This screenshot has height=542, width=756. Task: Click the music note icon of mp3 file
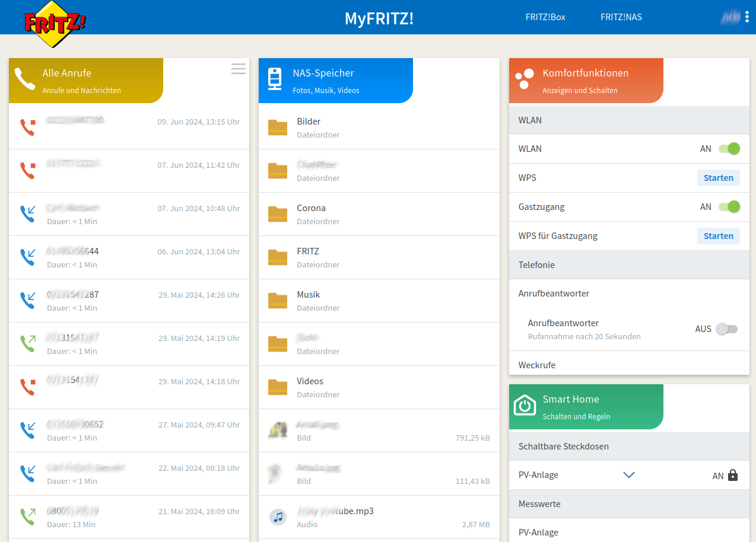(x=278, y=517)
